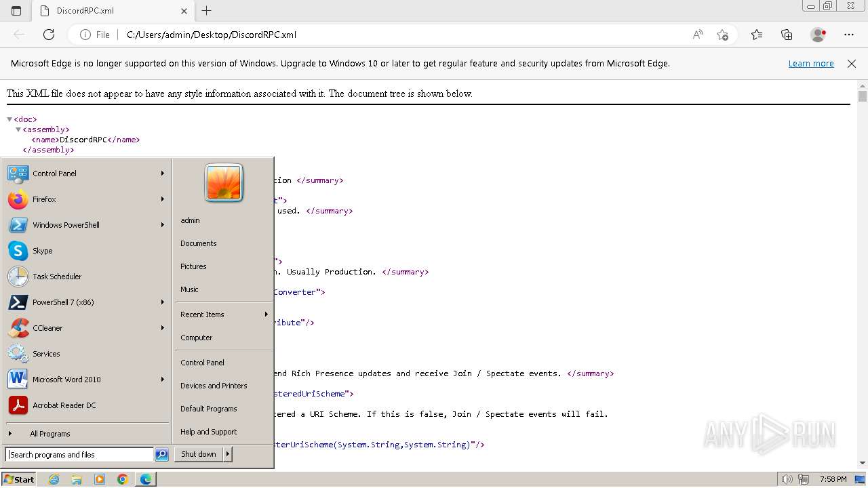The height and width of the screenshot is (488, 868).
Task: Focus the Search programs and files box
Action: click(79, 455)
